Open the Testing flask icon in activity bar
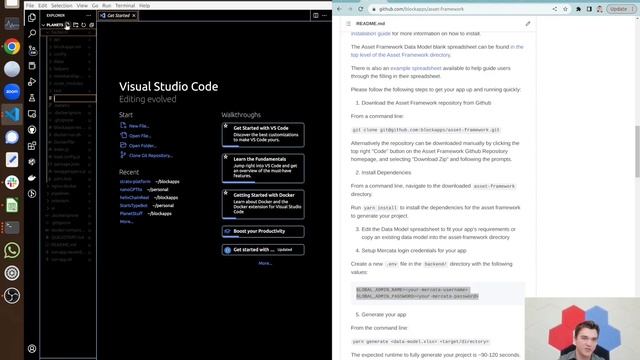640x360 pixels. tap(32, 98)
